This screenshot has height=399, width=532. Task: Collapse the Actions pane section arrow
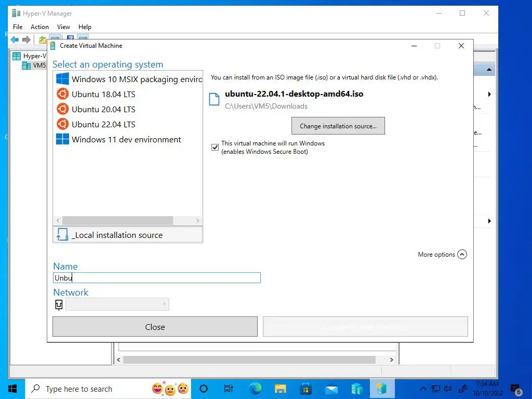(x=489, y=70)
